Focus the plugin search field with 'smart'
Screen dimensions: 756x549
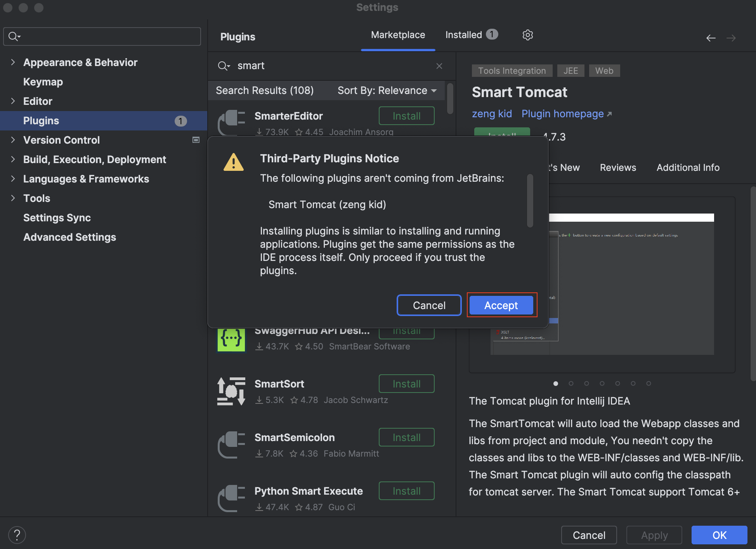click(x=332, y=66)
